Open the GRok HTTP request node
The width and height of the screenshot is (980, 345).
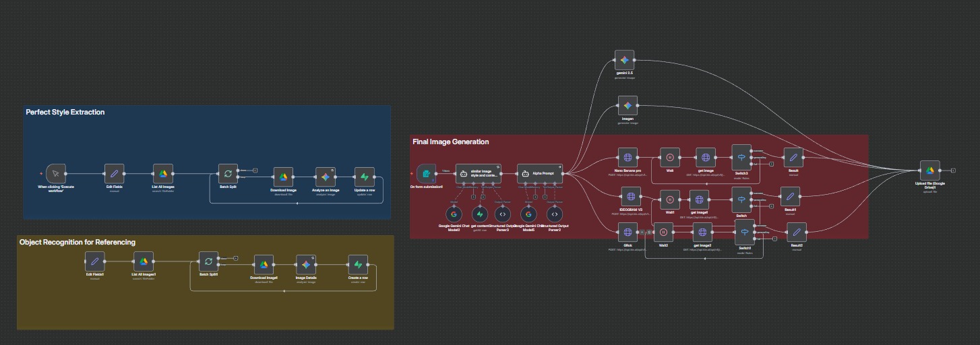(627, 232)
